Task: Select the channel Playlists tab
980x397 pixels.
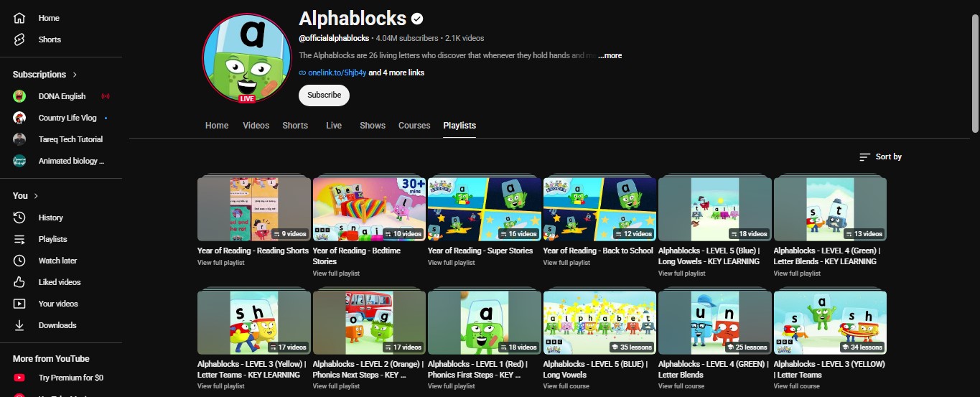Action: point(459,126)
